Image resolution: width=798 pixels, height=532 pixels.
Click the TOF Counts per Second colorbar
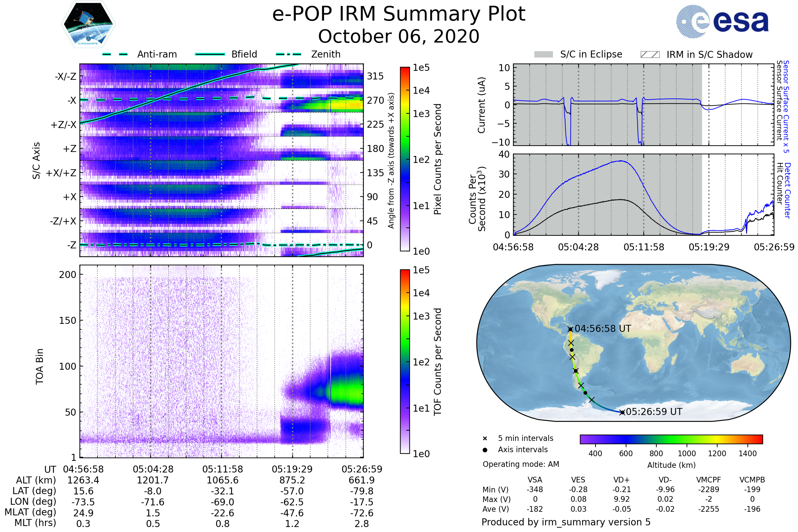tap(405, 362)
